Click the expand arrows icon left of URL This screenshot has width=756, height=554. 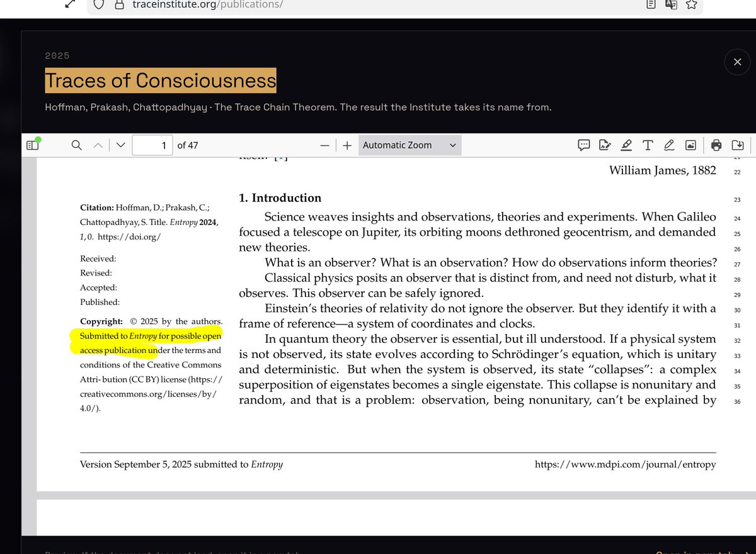tap(71, 4)
